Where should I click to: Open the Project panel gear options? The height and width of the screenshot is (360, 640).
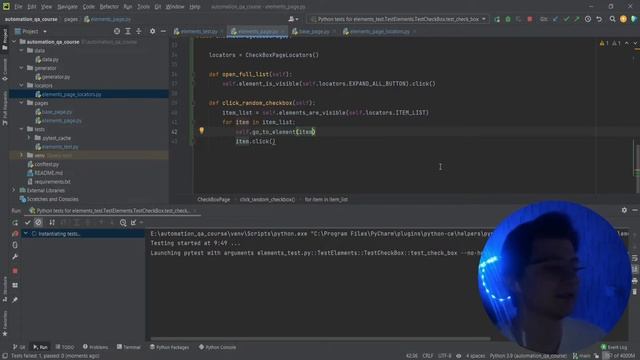(x=152, y=31)
